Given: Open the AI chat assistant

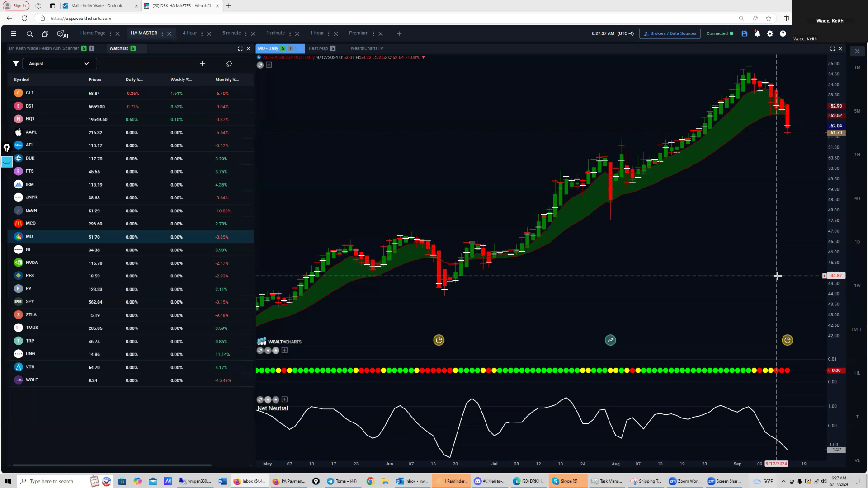Looking at the screenshot, I should click(x=62, y=33).
